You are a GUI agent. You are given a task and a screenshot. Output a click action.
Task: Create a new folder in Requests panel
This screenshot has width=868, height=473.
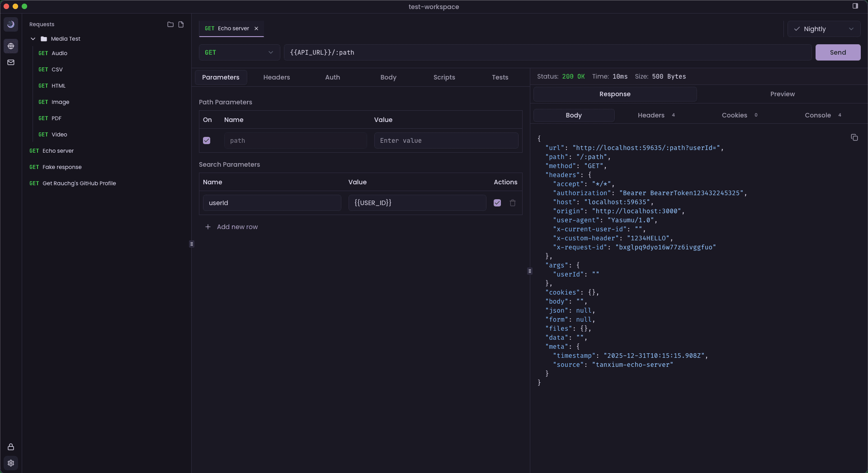[170, 24]
